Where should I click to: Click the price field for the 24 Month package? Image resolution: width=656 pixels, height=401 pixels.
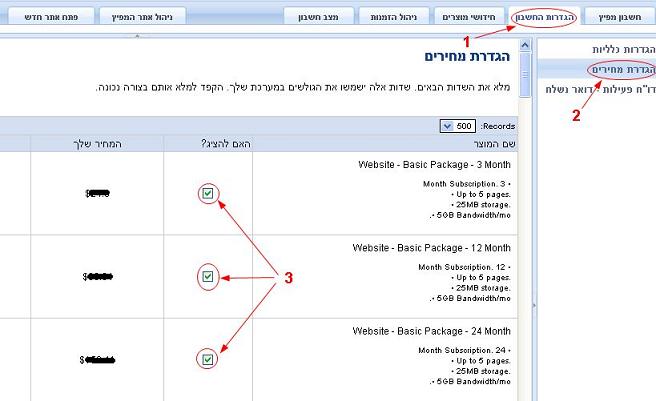coord(97,359)
